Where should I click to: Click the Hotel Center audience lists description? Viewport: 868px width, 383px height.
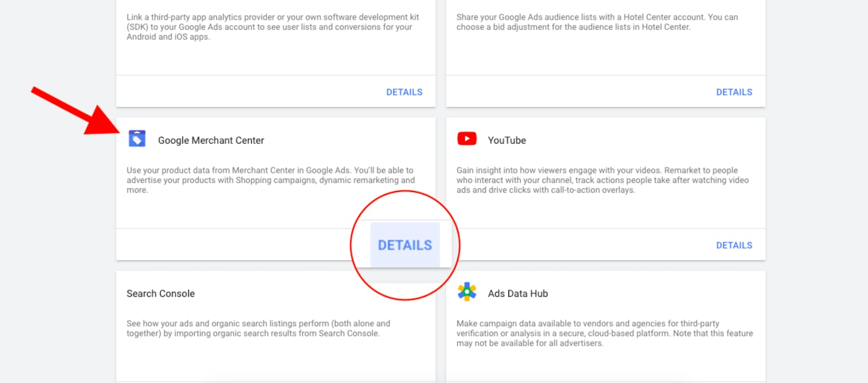597,22
